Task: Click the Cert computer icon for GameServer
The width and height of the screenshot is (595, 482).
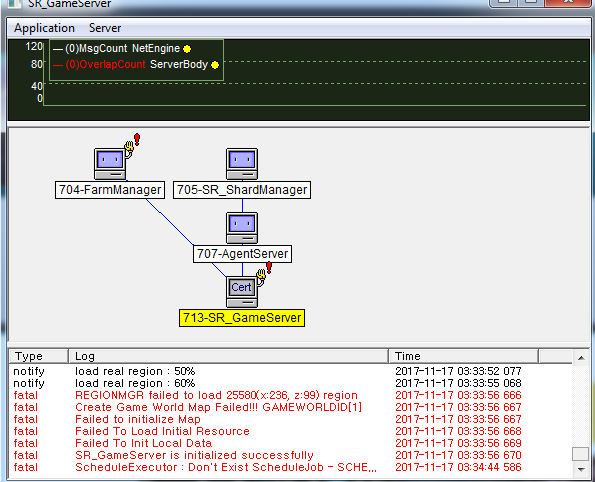Action: (x=242, y=292)
